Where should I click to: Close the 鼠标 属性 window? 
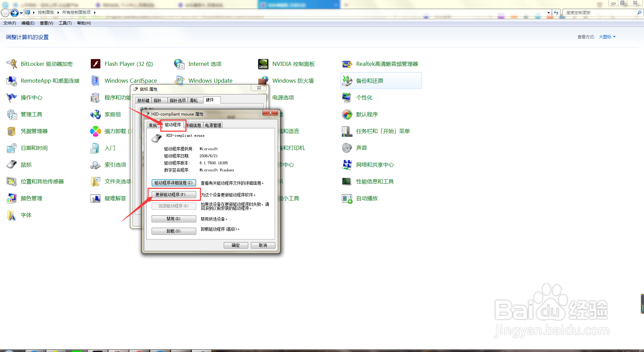click(259, 88)
